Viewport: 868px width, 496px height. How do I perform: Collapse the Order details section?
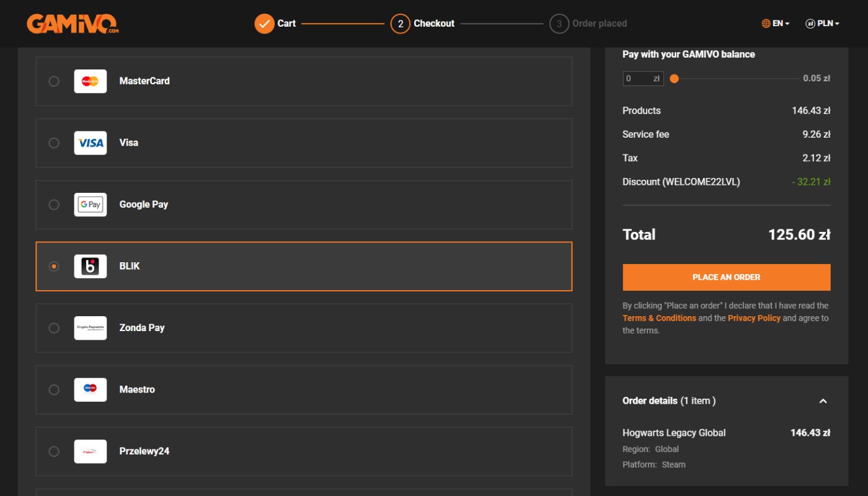point(823,401)
